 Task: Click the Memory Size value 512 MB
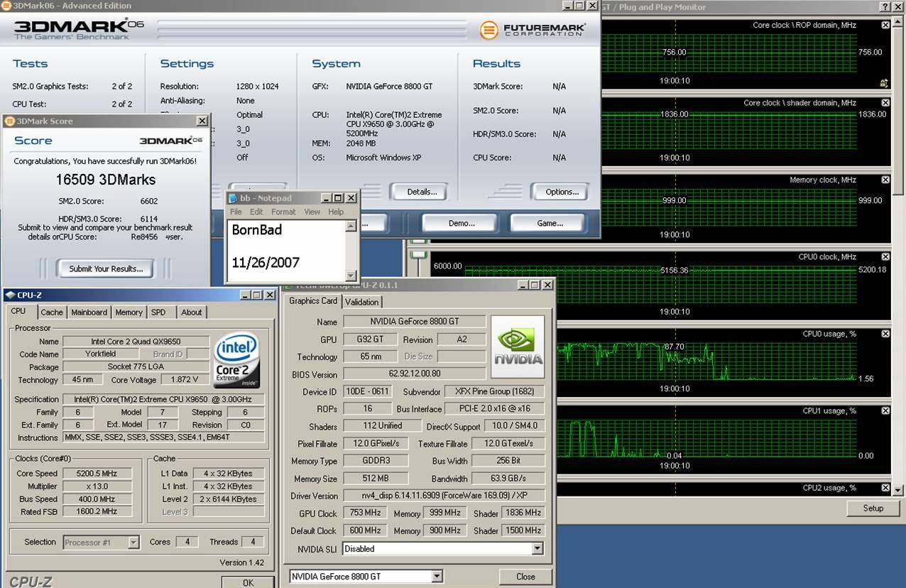click(x=376, y=479)
